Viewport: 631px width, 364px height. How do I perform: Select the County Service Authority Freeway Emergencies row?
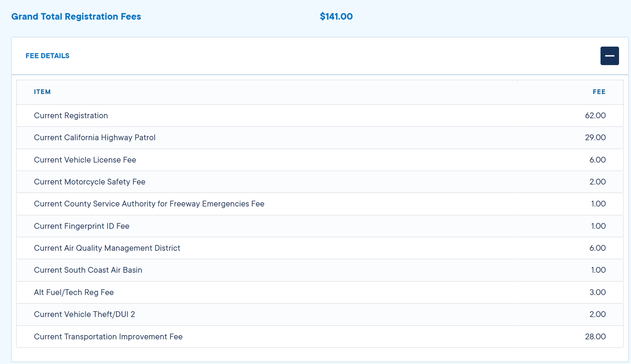pyautogui.click(x=149, y=204)
